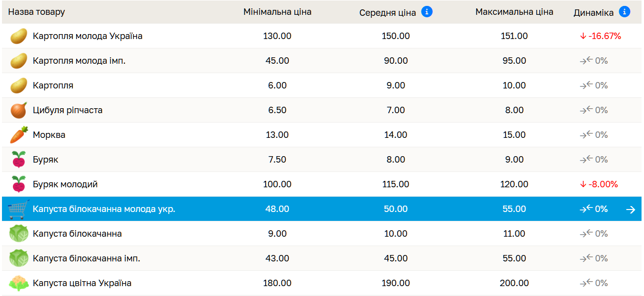Click the info icon beside Динаміка header

(625, 11)
